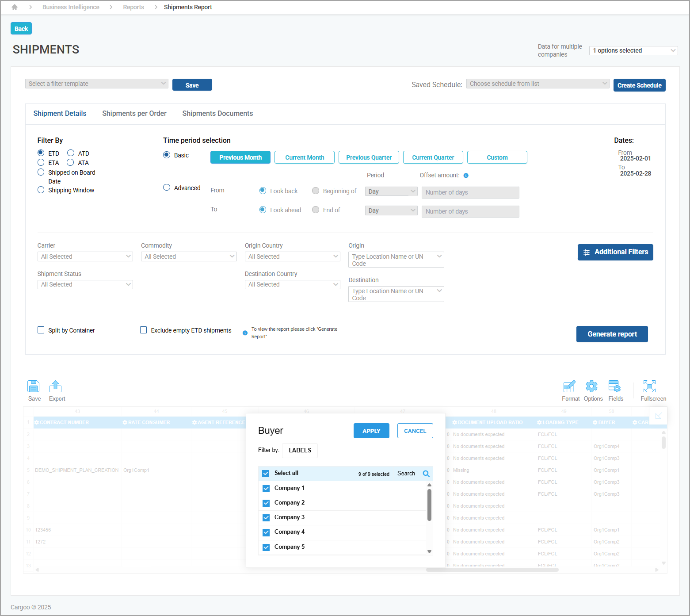Viewport: 690px width, 616px height.
Task: Select Custom period button
Action: coord(497,157)
